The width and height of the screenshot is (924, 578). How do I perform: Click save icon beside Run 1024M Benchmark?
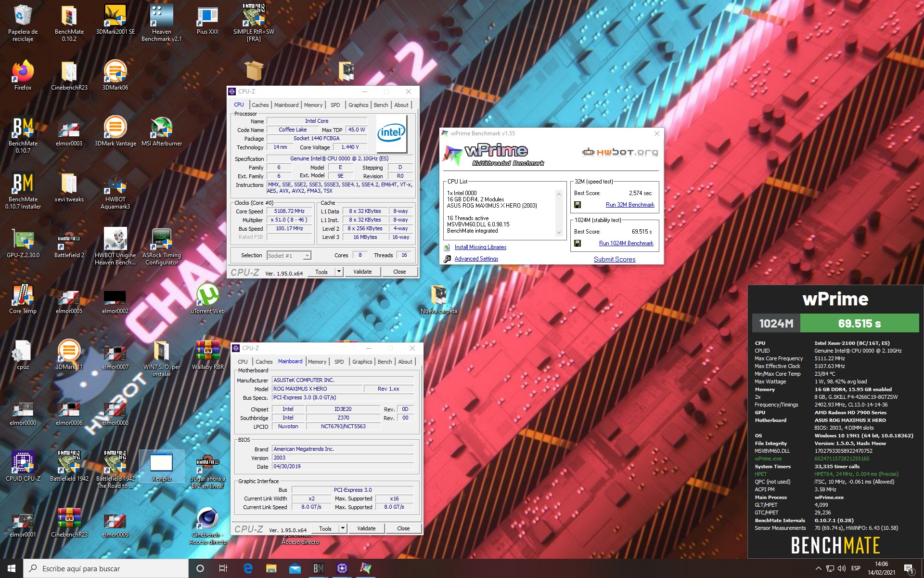(577, 243)
